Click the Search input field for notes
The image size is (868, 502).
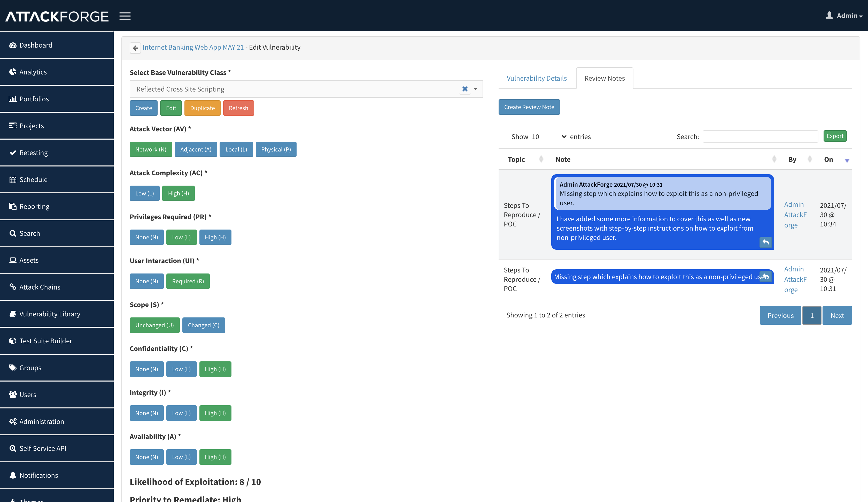(760, 136)
